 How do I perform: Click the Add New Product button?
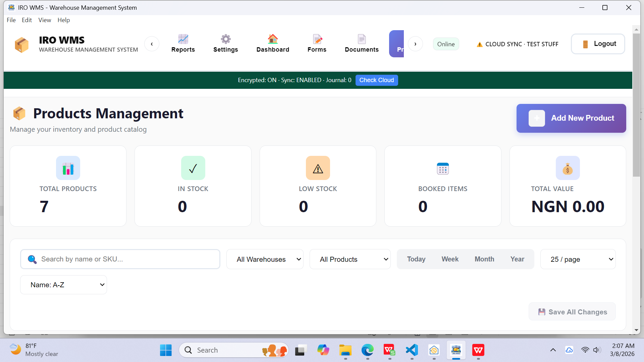571,118
